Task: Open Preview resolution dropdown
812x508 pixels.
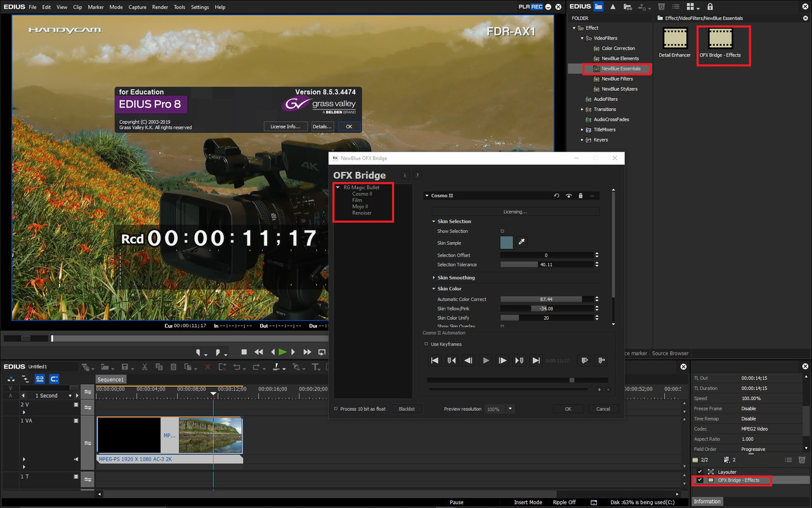Action: (x=510, y=409)
